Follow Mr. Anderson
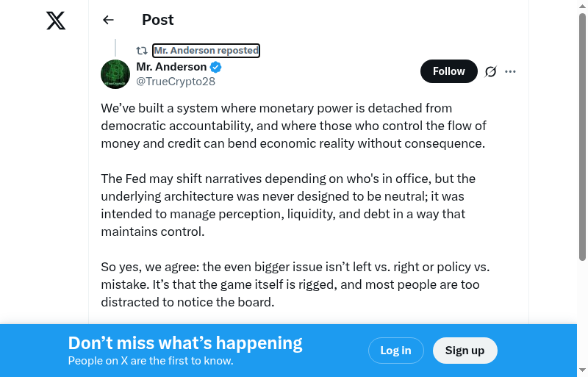This screenshot has width=588, height=377. tap(448, 71)
